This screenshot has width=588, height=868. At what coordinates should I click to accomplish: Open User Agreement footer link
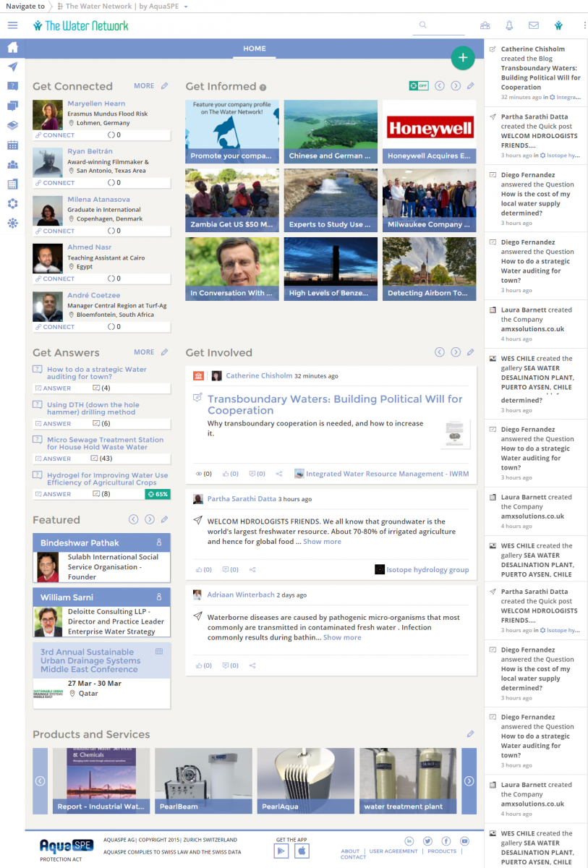coord(393,851)
